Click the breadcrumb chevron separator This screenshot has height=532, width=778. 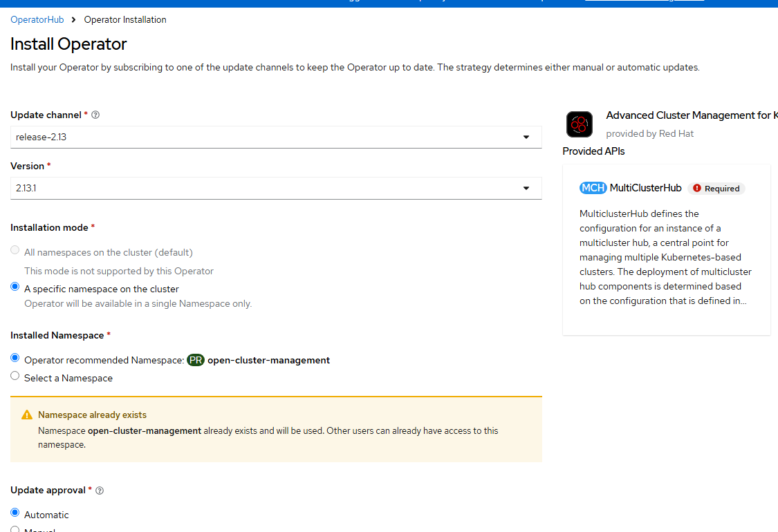point(73,20)
